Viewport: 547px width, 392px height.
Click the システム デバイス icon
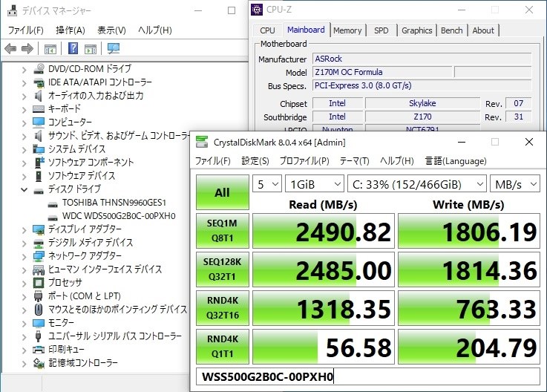click(39, 149)
